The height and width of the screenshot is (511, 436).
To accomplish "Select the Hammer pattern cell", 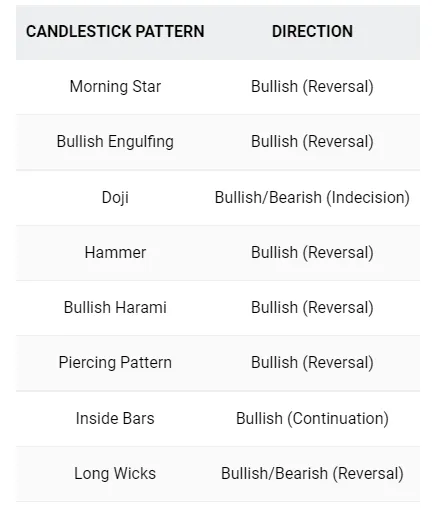I will coord(115,252).
